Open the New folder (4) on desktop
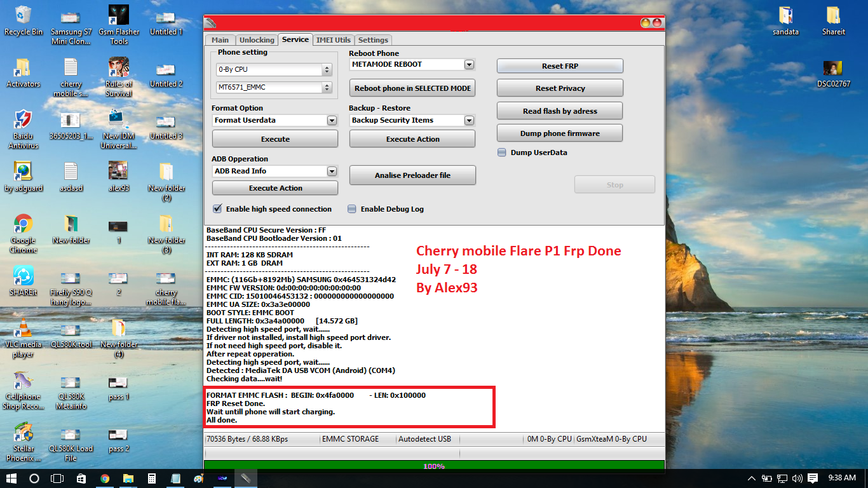The width and height of the screenshot is (868, 488). pos(119,338)
